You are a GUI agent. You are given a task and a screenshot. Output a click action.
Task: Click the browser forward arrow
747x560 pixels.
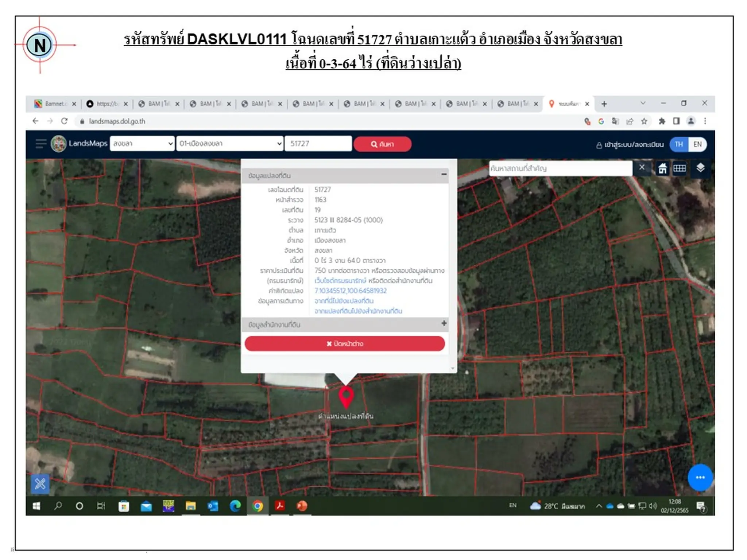point(50,121)
